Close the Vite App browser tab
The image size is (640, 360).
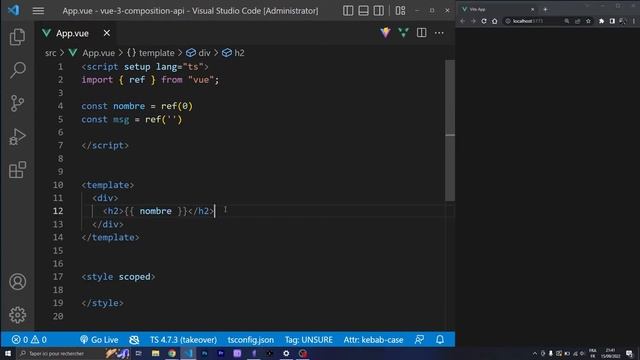pos(532,9)
